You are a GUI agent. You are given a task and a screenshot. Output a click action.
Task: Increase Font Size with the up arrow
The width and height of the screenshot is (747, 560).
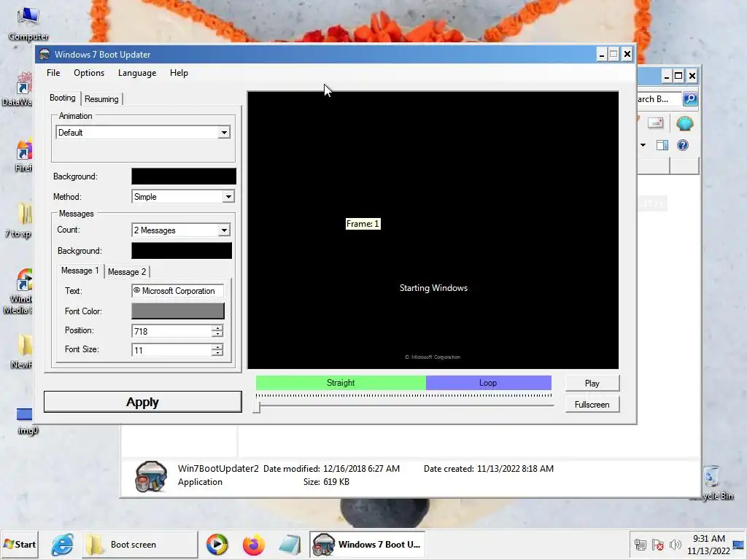click(x=217, y=347)
